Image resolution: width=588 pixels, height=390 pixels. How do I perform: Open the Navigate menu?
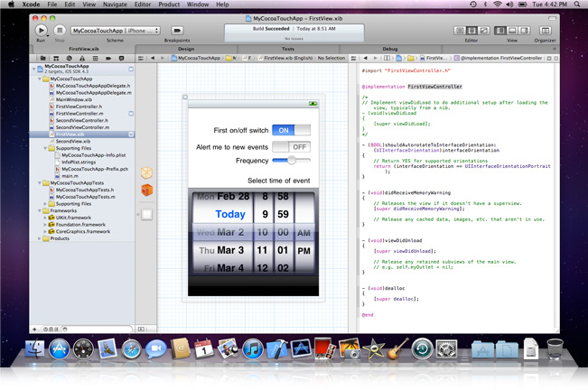point(115,5)
